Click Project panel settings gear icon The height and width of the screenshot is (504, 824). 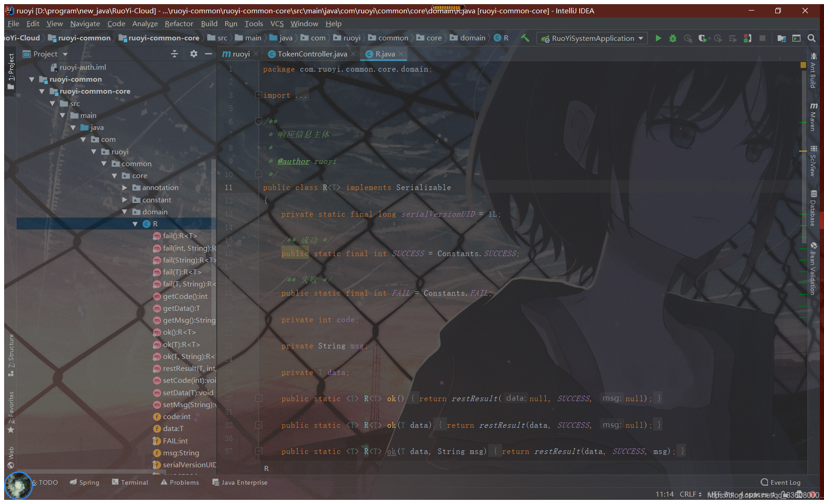click(x=194, y=54)
